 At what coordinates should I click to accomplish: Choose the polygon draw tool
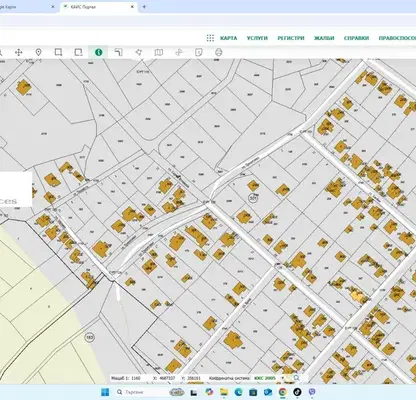coord(139,52)
